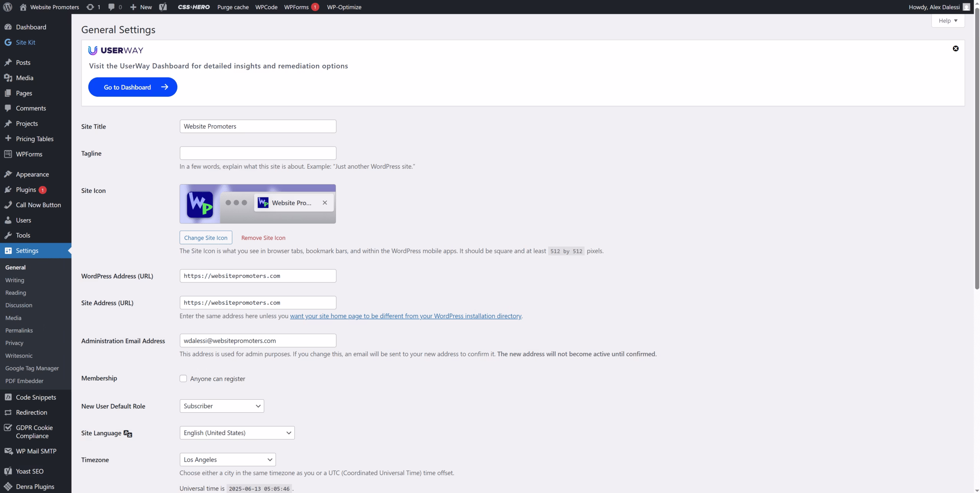The image size is (980, 493).
Task: Open the Reading settings submenu
Action: tap(16, 293)
